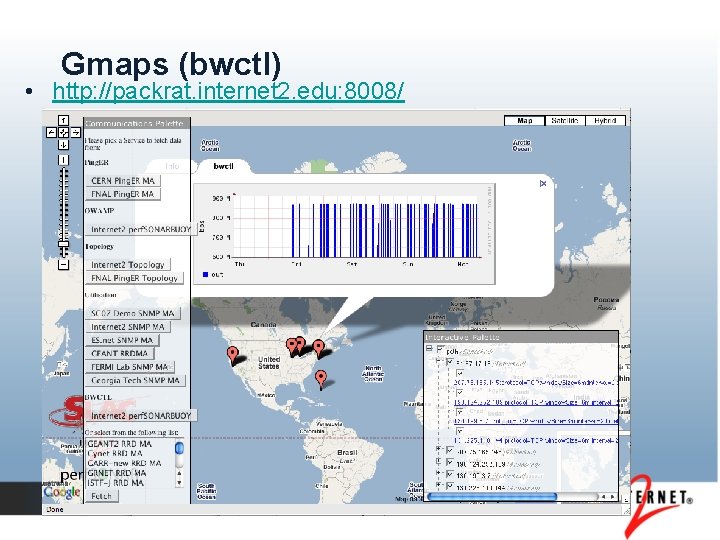Toggle the checkbox of the first expanded child under pdh

coord(450,363)
